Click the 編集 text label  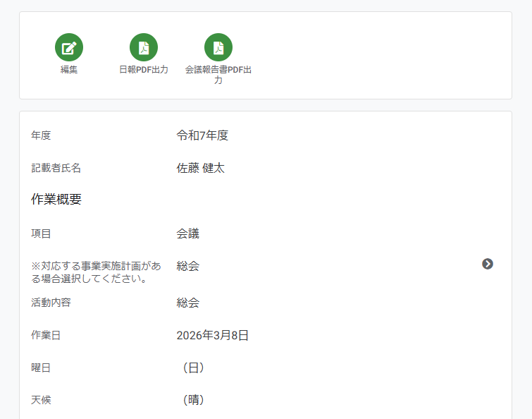coord(69,70)
